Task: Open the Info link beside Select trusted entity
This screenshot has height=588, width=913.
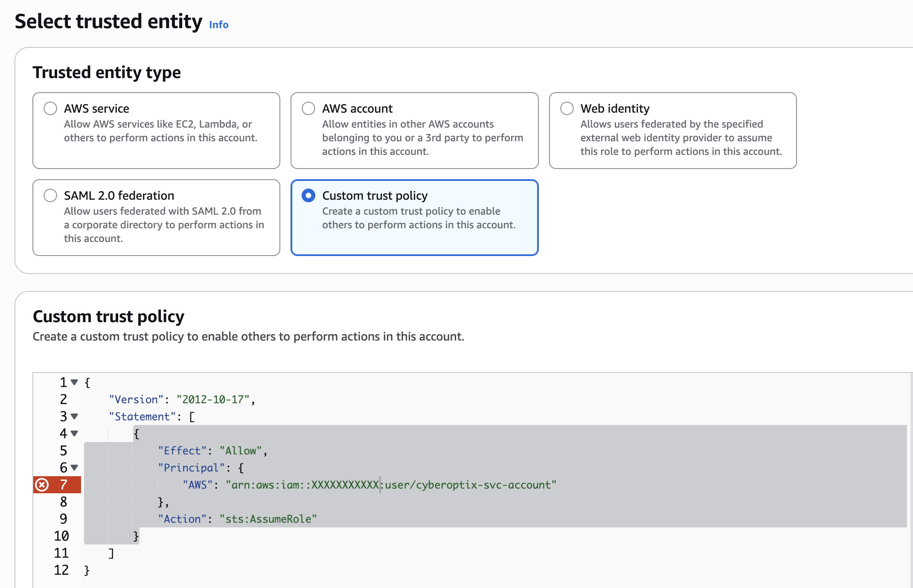Action: (x=218, y=25)
